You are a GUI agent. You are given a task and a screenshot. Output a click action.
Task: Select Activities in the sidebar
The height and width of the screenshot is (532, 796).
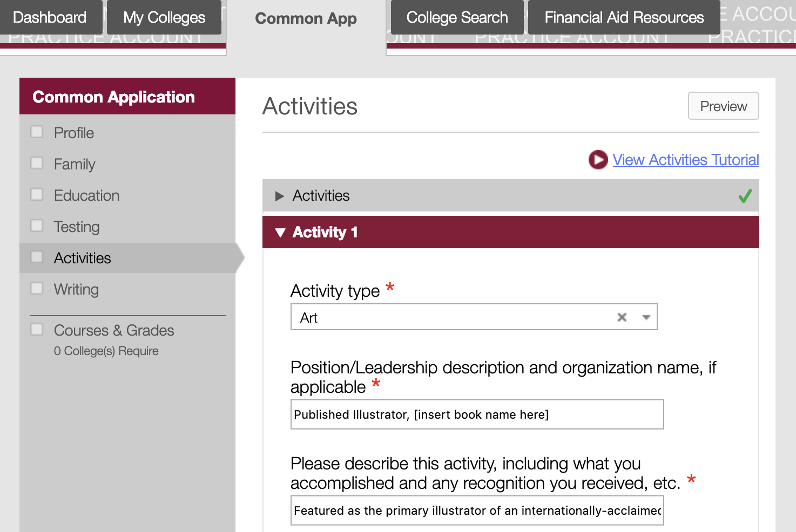[82, 258]
